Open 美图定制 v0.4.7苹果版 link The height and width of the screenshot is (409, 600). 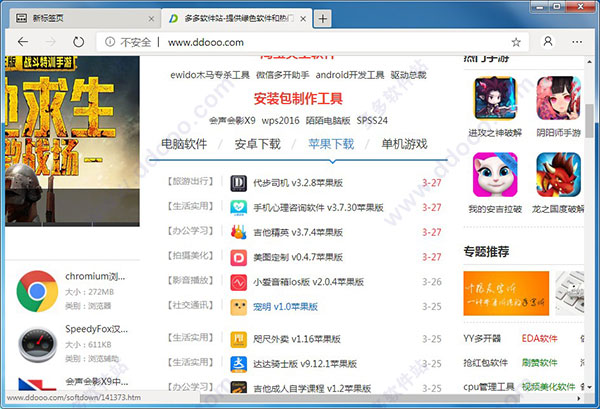[x=298, y=257]
